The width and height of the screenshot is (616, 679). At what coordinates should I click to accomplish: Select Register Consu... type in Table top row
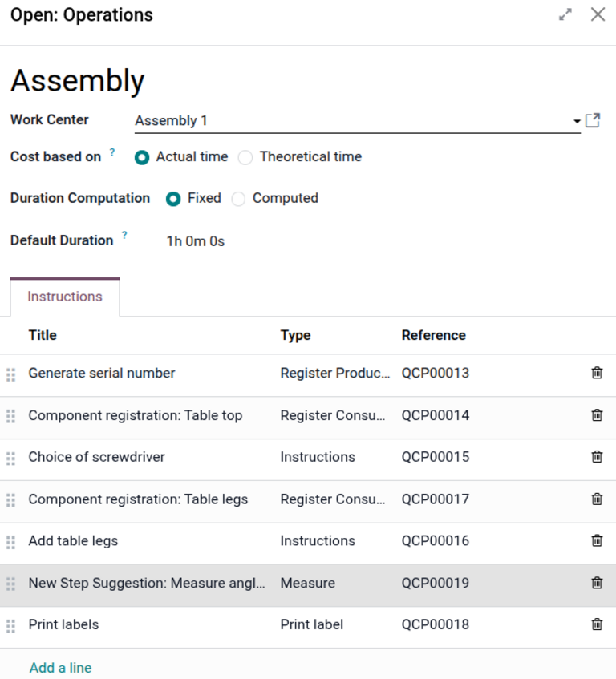[333, 415]
